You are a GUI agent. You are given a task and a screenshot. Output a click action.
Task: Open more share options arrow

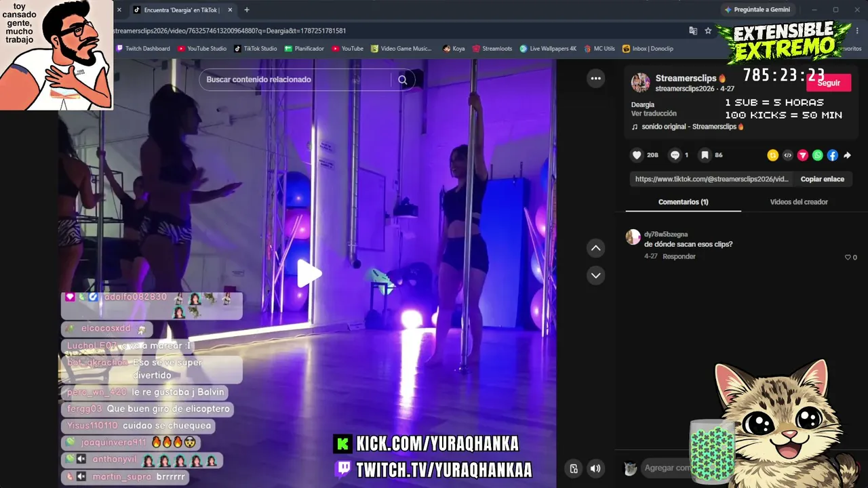point(847,155)
